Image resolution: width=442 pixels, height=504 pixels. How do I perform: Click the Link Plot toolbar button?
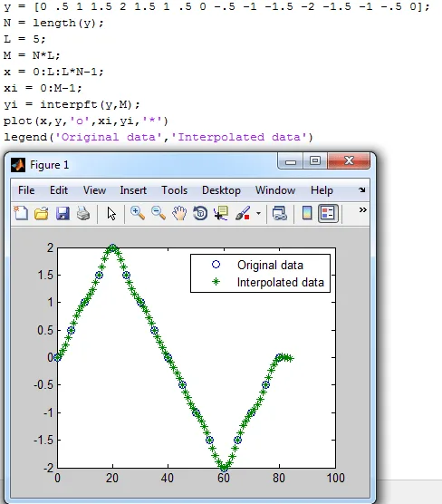279,213
